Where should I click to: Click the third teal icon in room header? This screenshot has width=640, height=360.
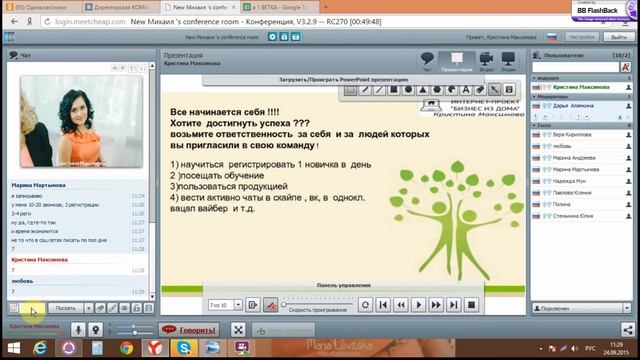click(296, 37)
